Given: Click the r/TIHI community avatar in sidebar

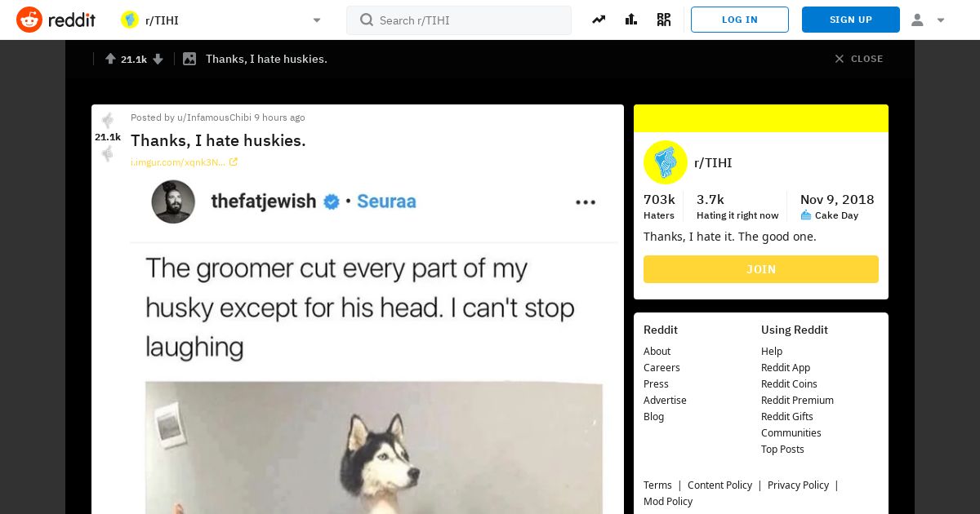Looking at the screenshot, I should click(x=666, y=162).
